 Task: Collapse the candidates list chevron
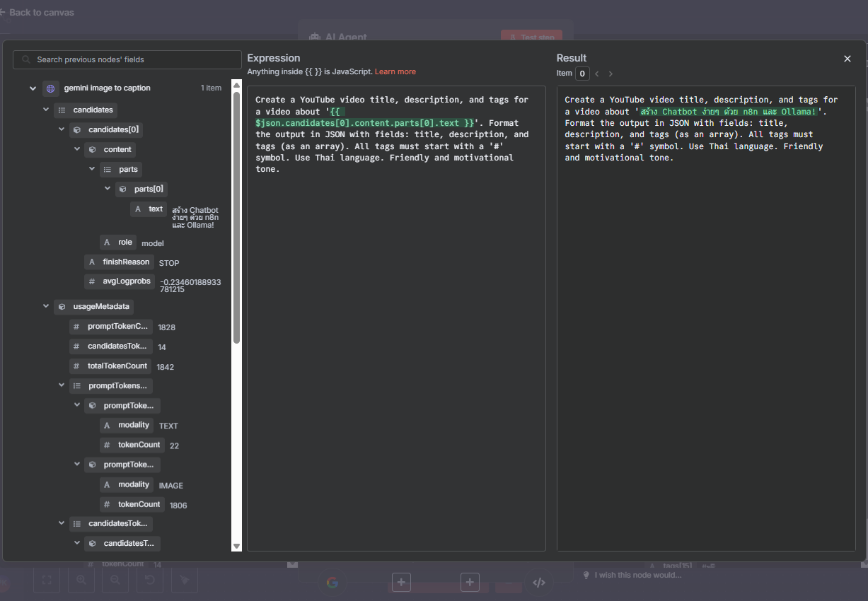point(47,110)
